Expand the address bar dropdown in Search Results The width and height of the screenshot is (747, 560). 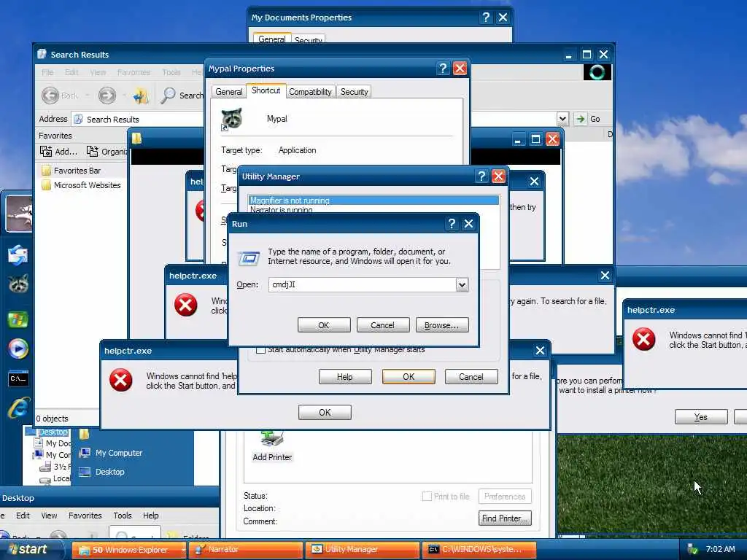click(562, 119)
